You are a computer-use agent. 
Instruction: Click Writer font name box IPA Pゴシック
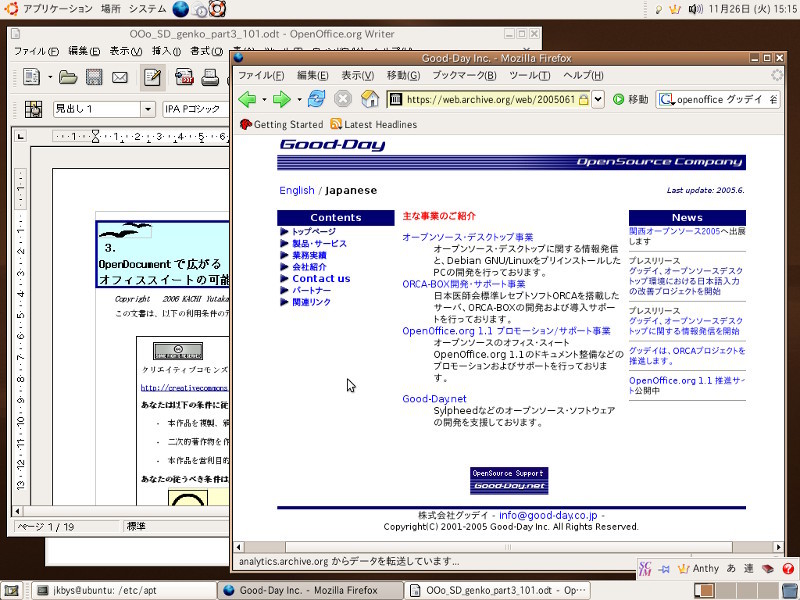(195, 109)
